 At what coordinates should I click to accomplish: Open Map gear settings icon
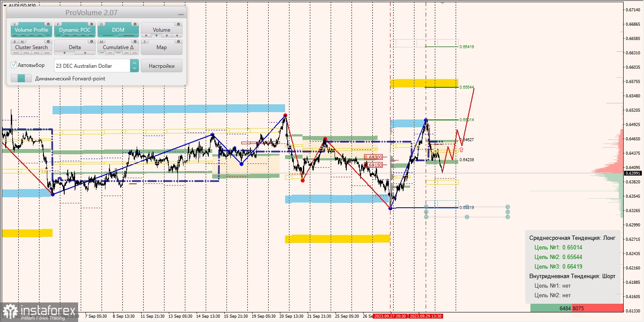(x=178, y=41)
